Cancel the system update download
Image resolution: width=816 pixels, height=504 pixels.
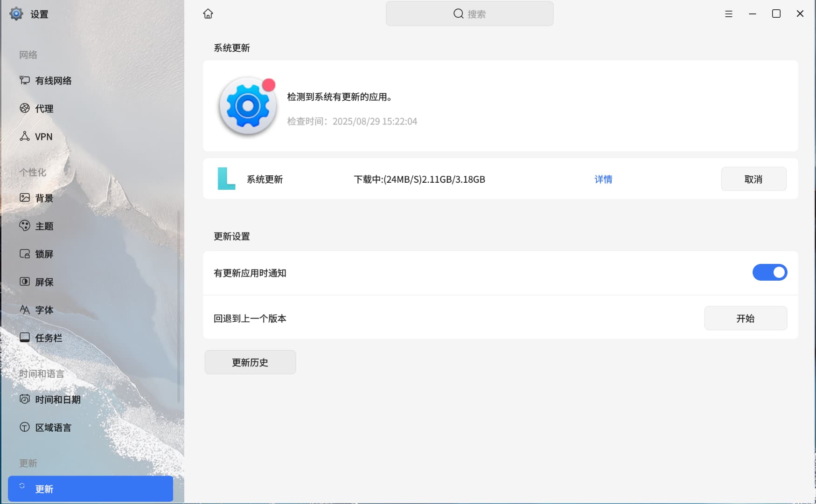pos(753,179)
